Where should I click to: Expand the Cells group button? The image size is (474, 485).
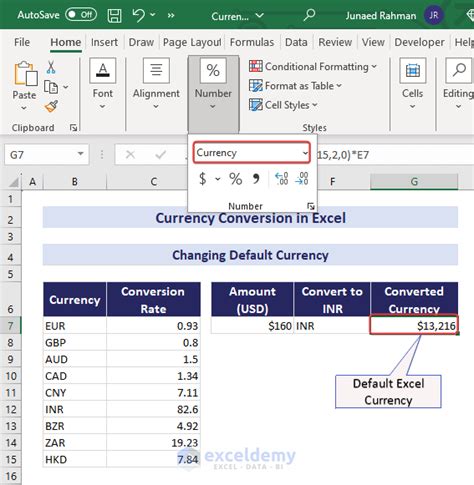(413, 84)
